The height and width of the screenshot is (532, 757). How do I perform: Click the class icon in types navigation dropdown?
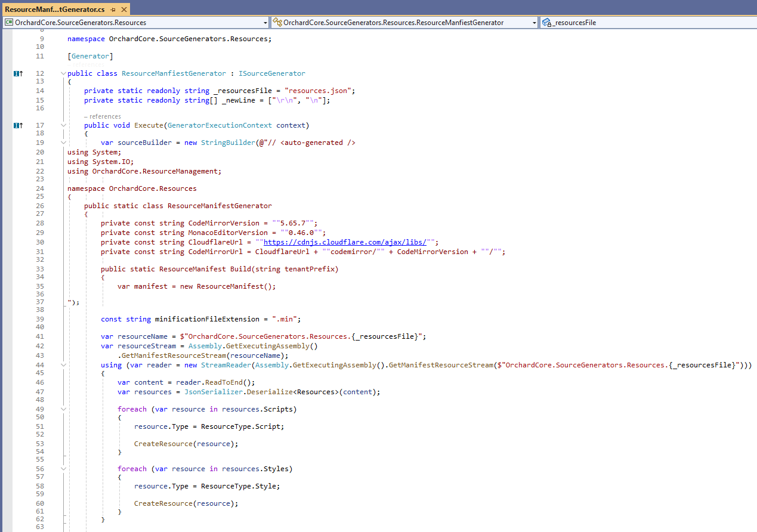pyautogui.click(x=277, y=22)
